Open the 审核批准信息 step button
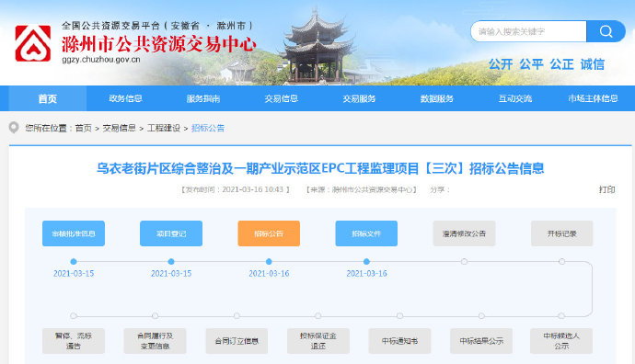The image size is (635, 364). 74,233
